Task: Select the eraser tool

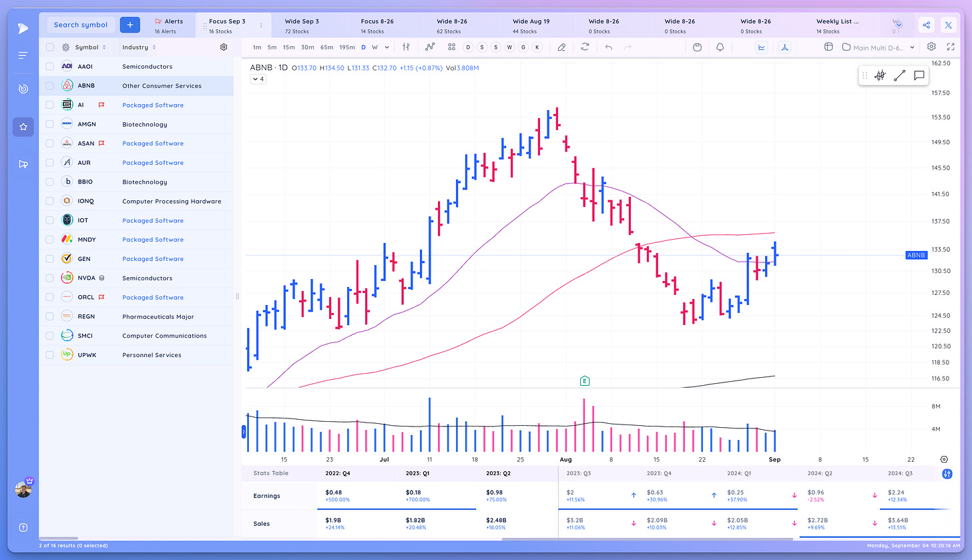Action: pyautogui.click(x=561, y=47)
